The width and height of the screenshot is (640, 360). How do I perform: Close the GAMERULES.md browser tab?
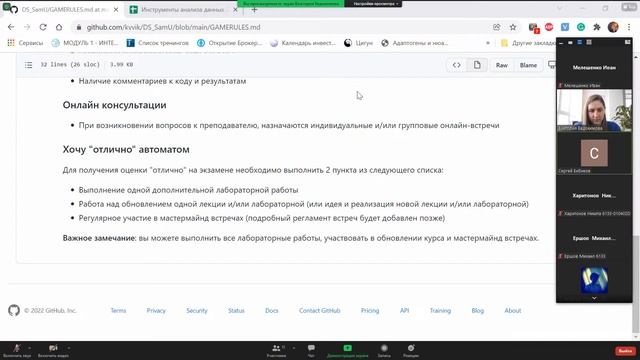(x=116, y=9)
